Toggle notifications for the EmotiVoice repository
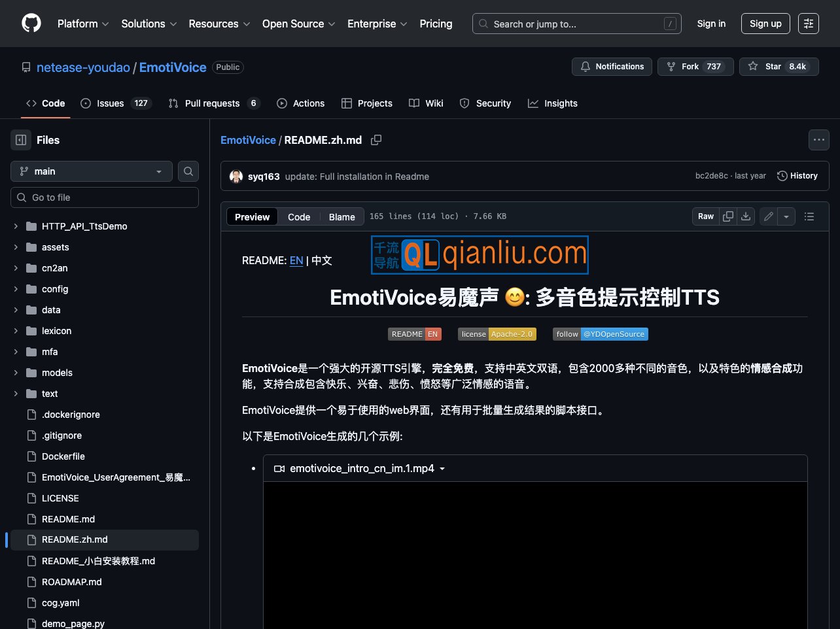Viewport: 840px width, 629px height. pyautogui.click(x=611, y=66)
